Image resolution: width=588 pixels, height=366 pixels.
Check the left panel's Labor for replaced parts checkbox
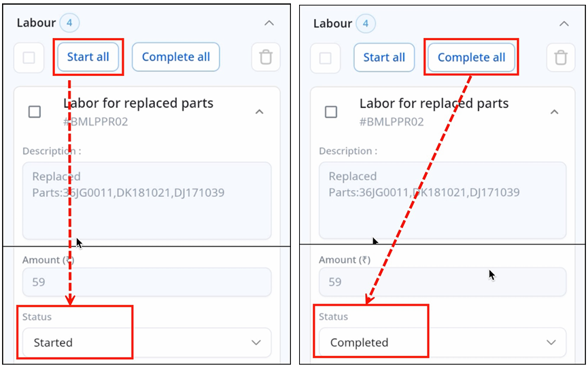(x=35, y=112)
